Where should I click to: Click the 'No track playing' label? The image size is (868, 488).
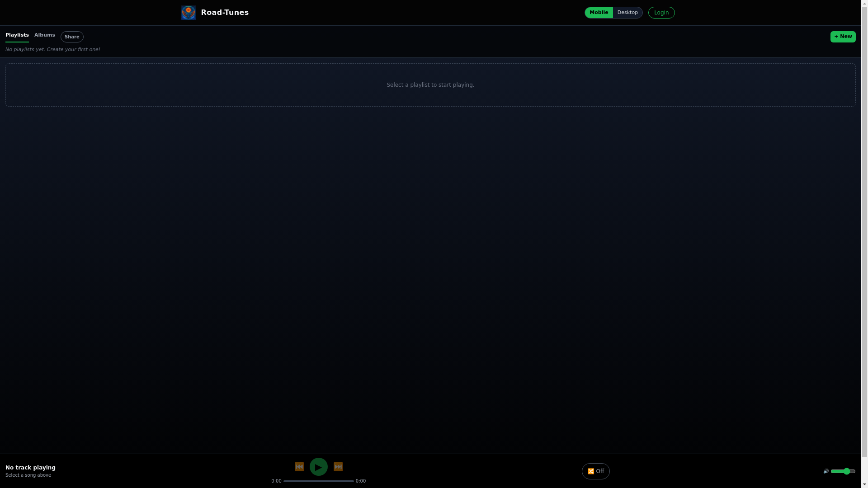(30, 468)
